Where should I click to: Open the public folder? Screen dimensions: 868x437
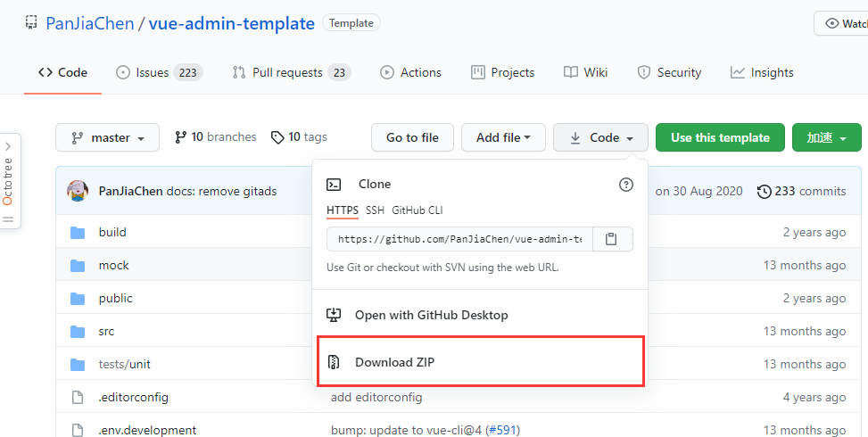coord(116,298)
